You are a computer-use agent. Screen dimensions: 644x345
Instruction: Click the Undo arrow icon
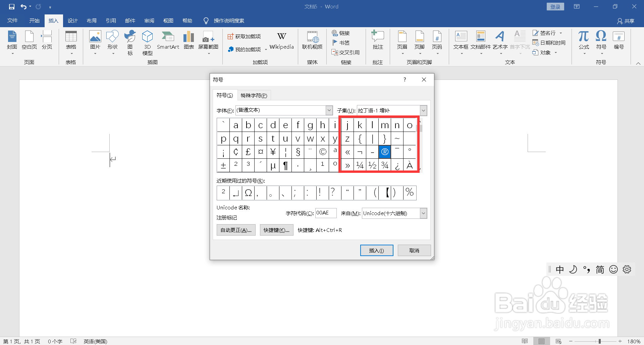coord(23,7)
